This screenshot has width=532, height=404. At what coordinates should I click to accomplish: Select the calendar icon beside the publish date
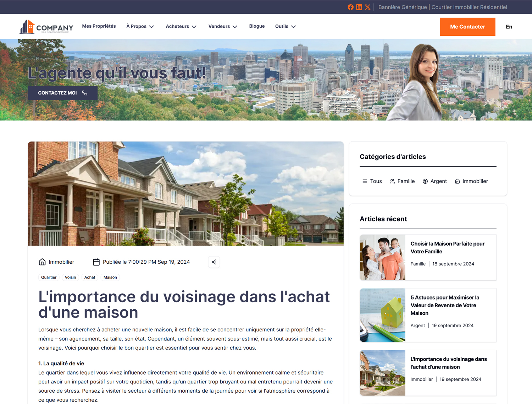pos(96,262)
